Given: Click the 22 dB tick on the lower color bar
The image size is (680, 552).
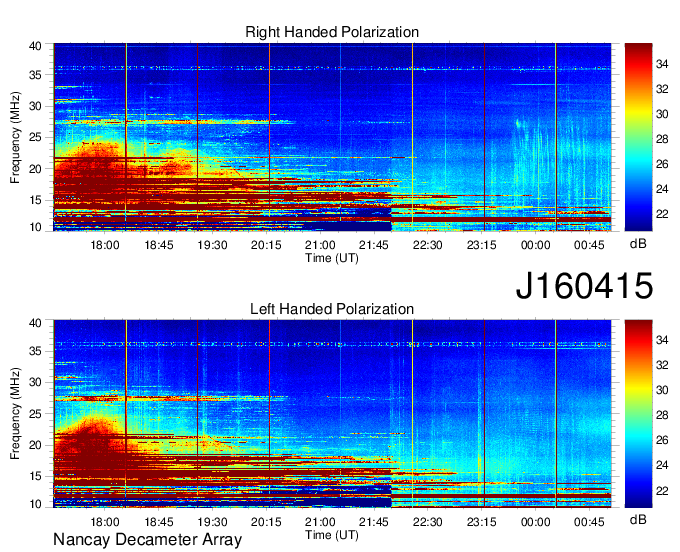Looking at the screenshot, I should pos(662,491).
